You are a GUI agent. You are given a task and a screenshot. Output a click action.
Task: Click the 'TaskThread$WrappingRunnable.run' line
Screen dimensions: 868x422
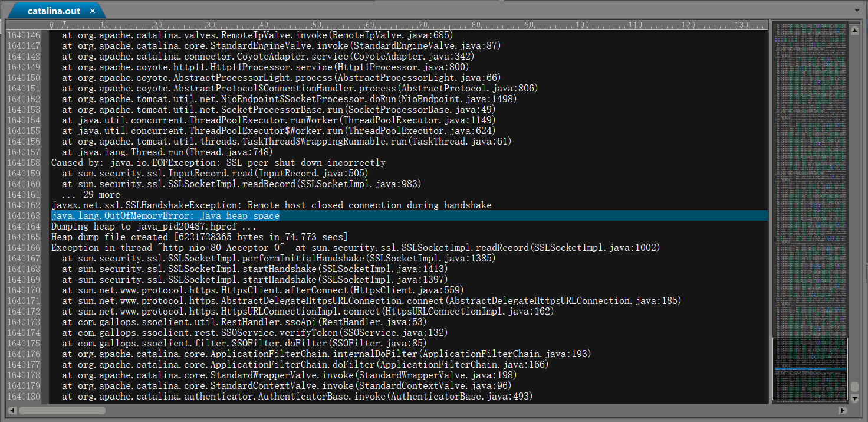(x=287, y=142)
